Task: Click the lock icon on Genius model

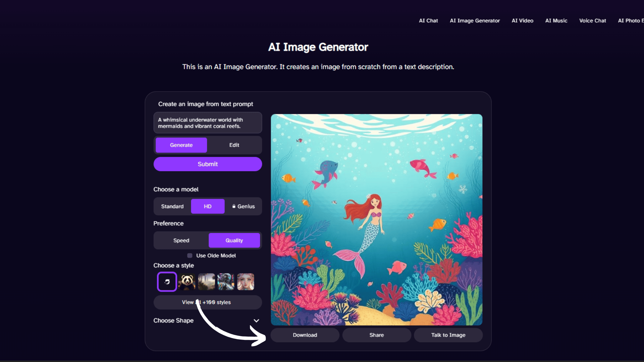Action: click(234, 206)
